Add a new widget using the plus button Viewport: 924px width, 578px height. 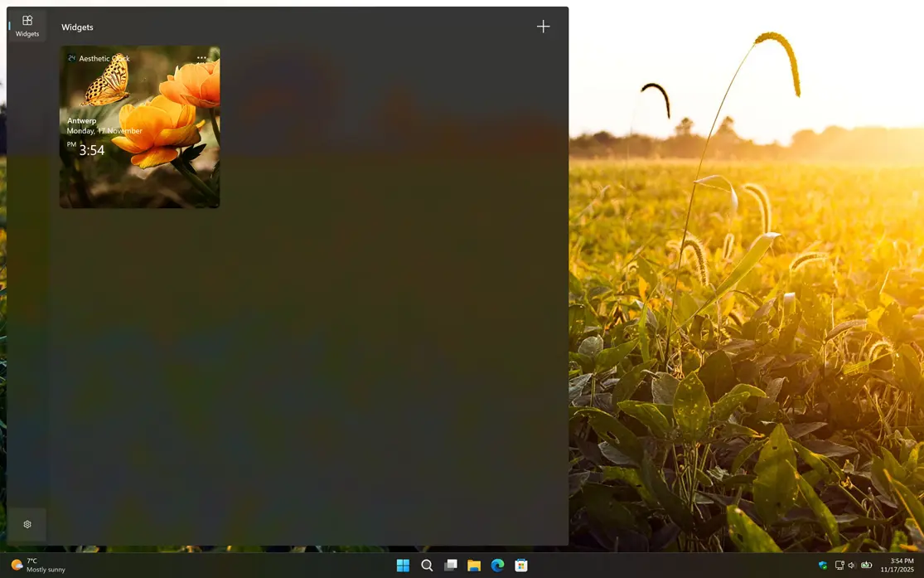point(543,26)
